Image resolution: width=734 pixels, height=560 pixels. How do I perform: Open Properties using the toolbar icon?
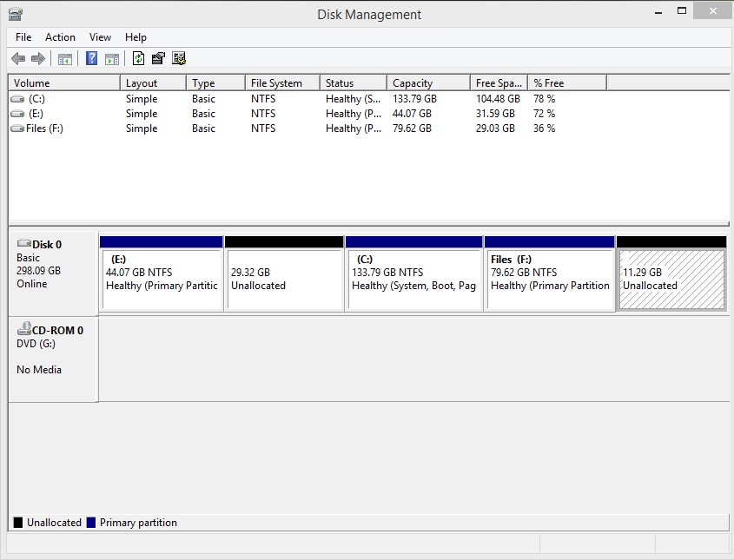(x=158, y=58)
